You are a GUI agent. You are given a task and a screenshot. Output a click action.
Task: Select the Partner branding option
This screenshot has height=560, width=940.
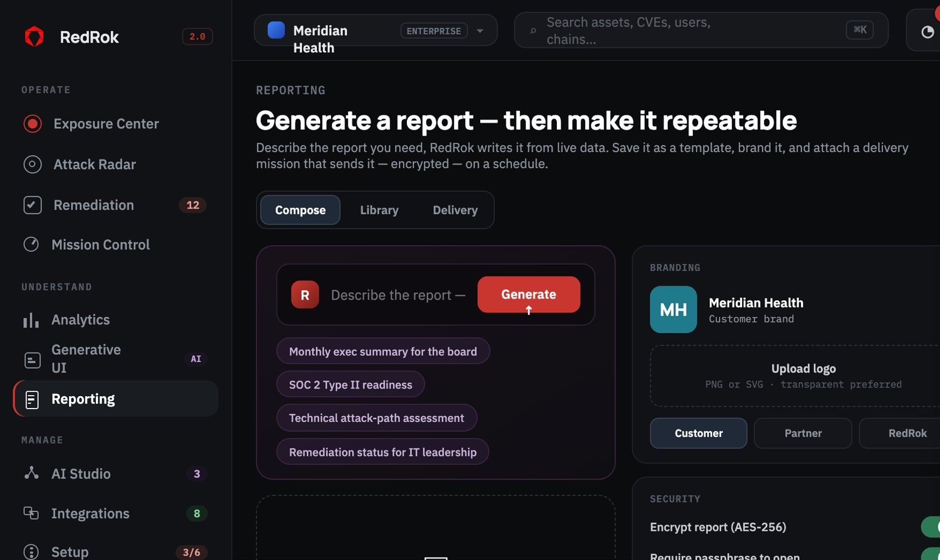click(x=803, y=433)
